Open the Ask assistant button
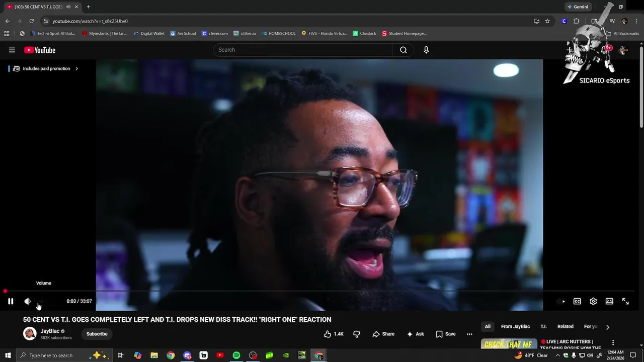The height and width of the screenshot is (362, 644). [x=415, y=334]
